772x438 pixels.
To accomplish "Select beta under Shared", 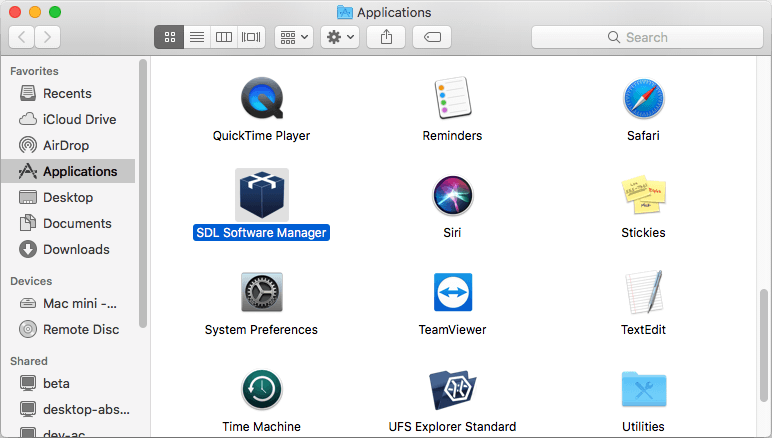I will tap(68, 383).
